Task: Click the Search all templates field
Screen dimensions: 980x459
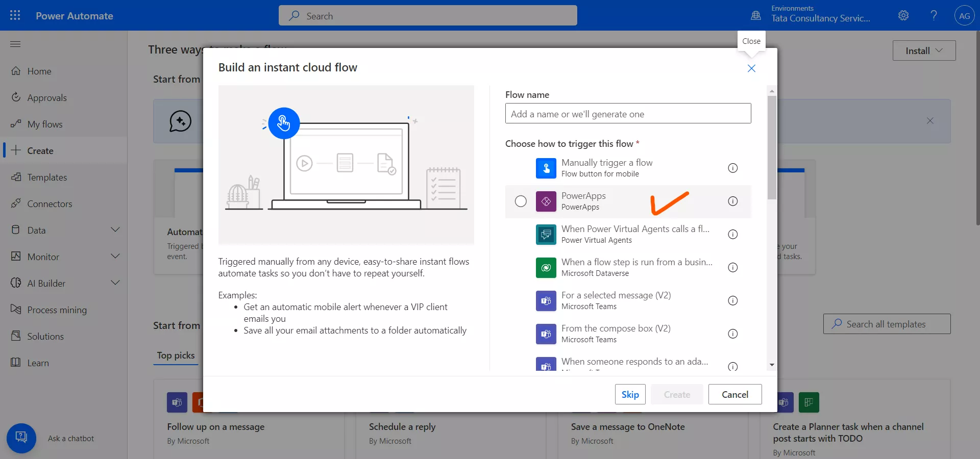Action: click(887, 324)
